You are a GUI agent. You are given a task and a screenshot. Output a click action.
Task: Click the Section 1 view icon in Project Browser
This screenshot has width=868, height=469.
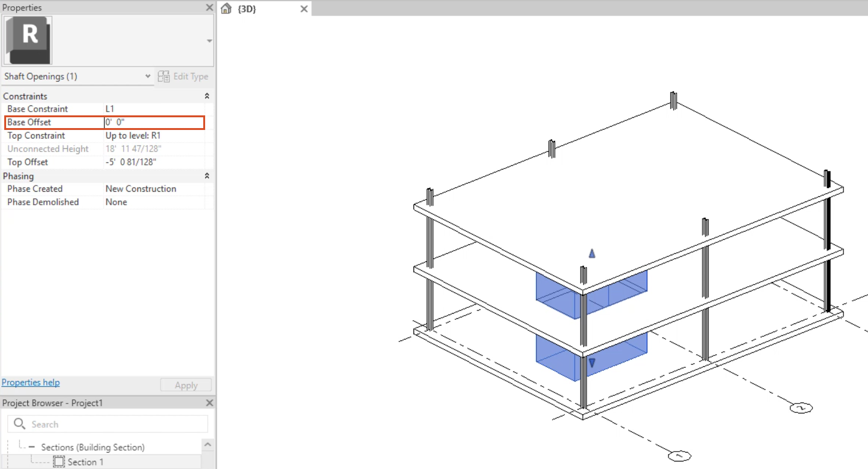58,461
